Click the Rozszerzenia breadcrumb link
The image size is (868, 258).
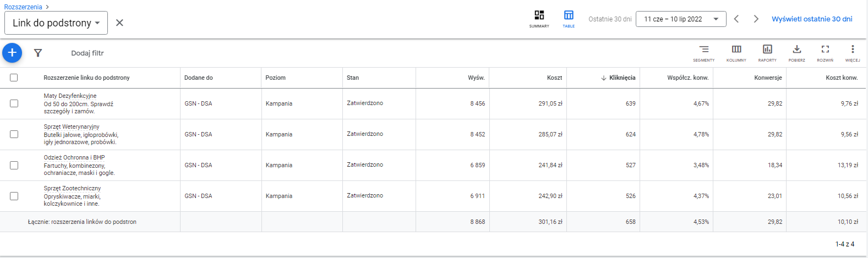tap(23, 7)
